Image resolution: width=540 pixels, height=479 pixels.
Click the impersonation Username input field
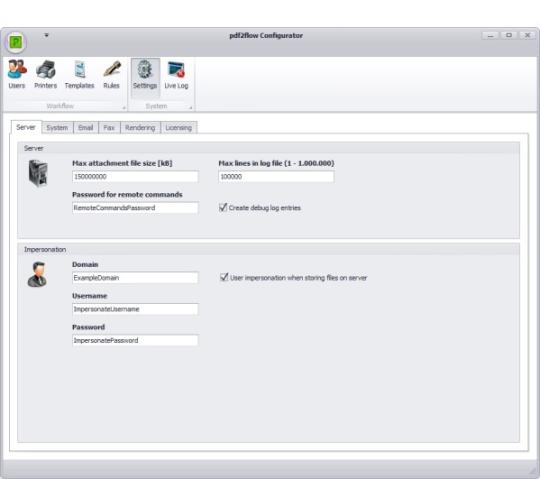(135, 309)
